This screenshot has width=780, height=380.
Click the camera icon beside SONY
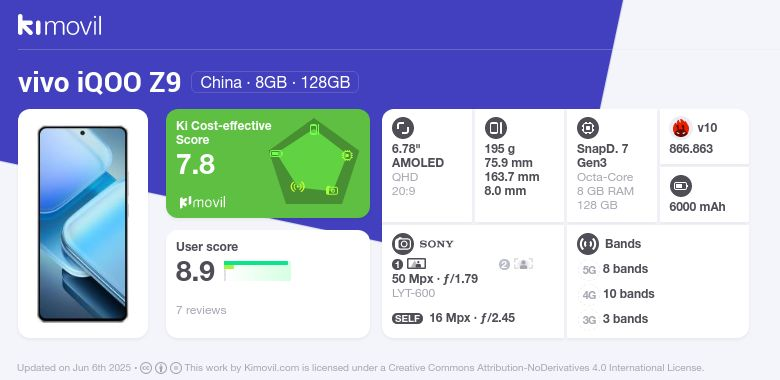pos(403,244)
